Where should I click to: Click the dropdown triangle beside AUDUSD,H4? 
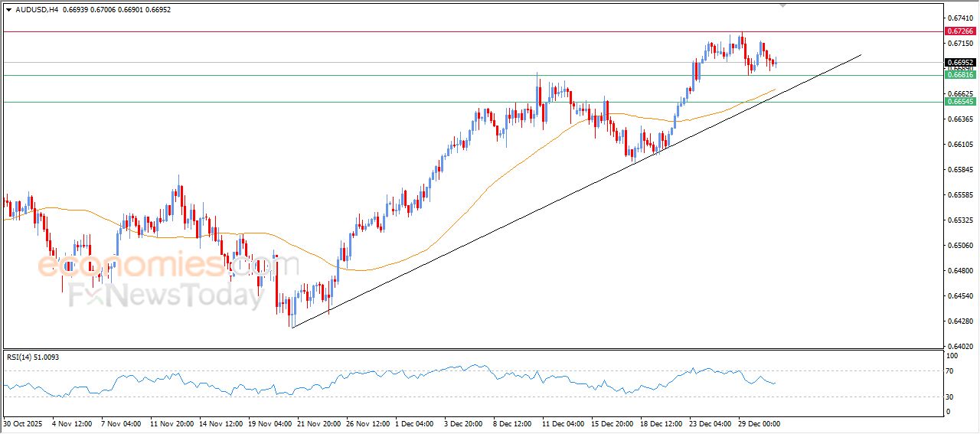click(8, 10)
